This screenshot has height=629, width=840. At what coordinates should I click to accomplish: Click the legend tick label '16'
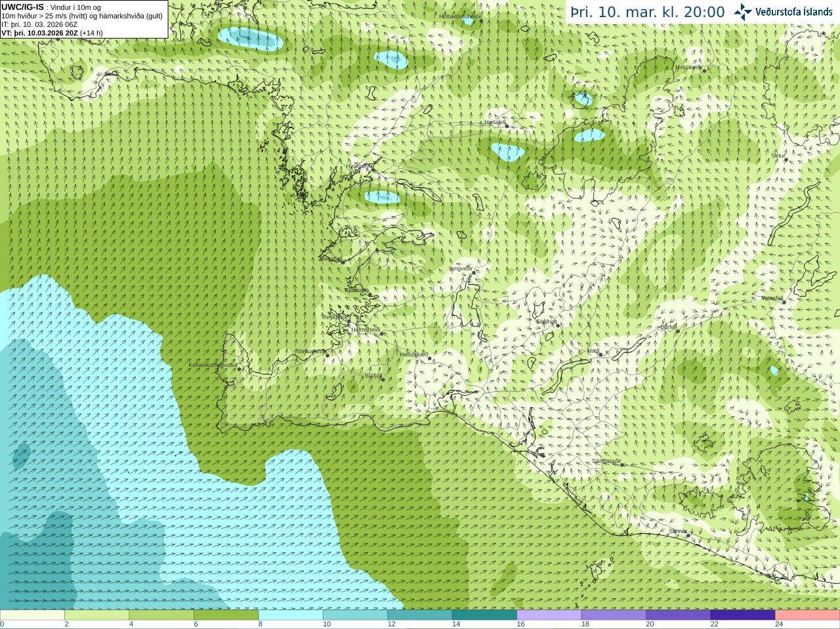pyautogui.click(x=520, y=624)
